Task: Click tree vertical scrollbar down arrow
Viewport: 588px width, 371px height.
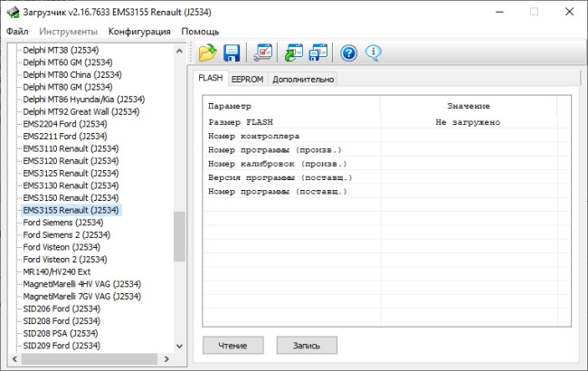Action: 180,347
